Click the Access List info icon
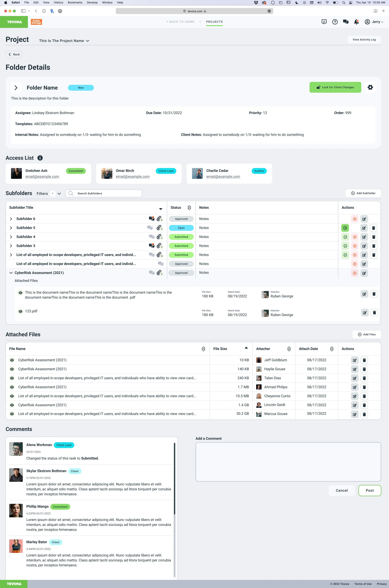The height and width of the screenshot is (588, 389). coord(40,158)
